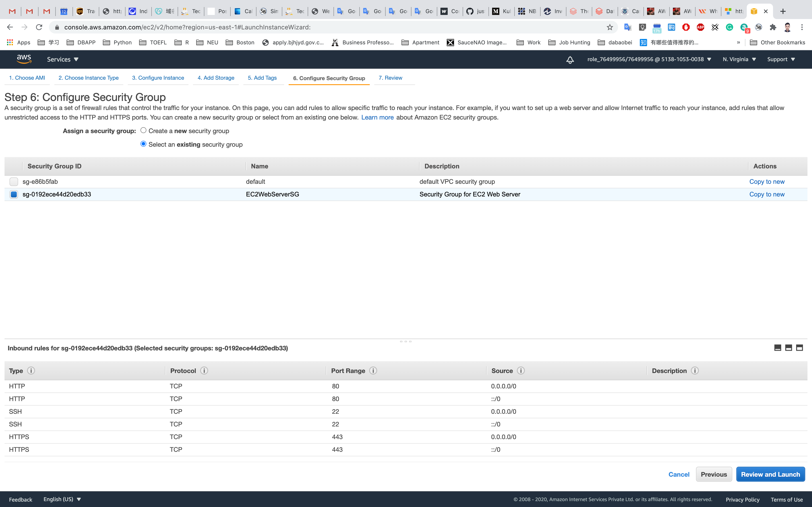
Task: Expand the Support dropdown menu
Action: click(781, 59)
